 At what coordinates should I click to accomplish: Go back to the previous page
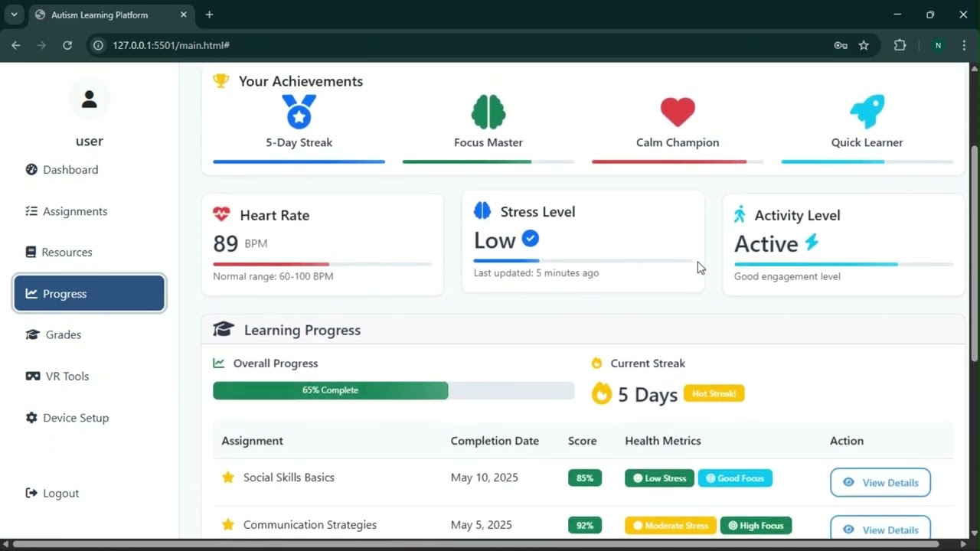(16, 45)
